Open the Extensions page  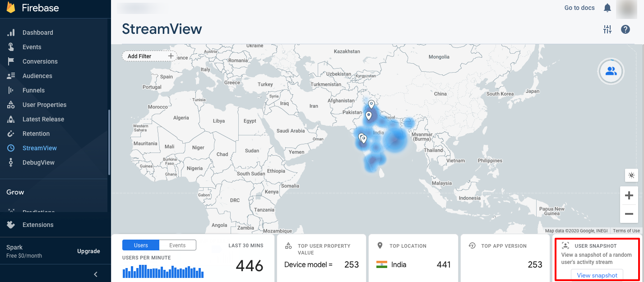point(38,225)
